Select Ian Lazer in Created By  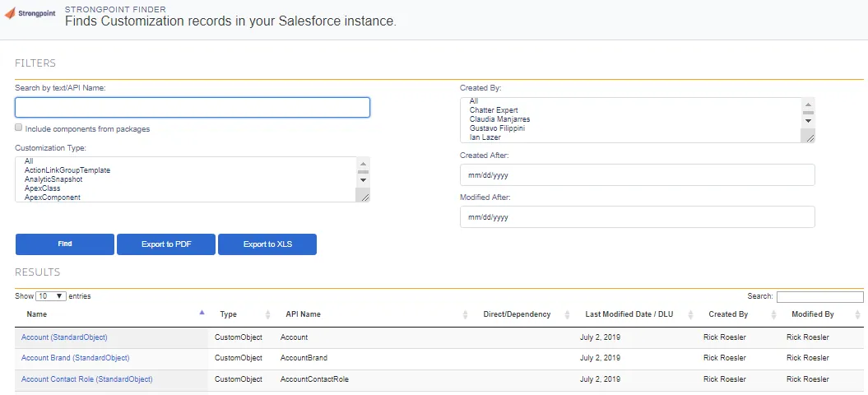(x=485, y=137)
